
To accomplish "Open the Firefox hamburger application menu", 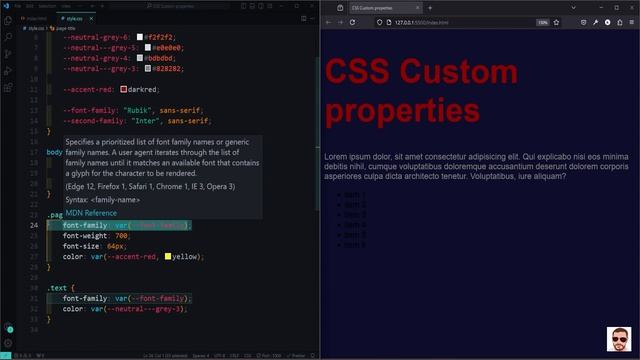I will coord(631,22).
